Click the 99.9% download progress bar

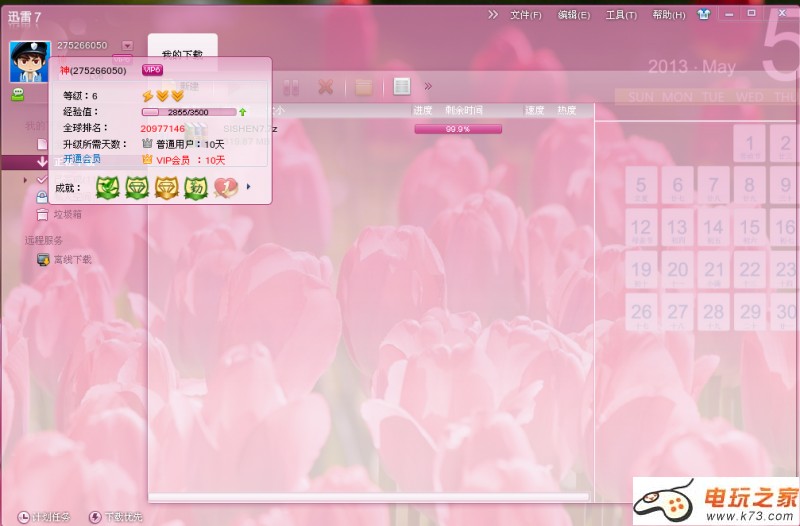458,129
